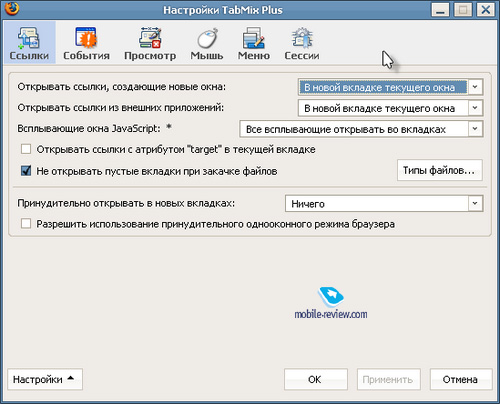500x404 pixels.
Task: Click the Типы файлов... button
Action: point(440,170)
